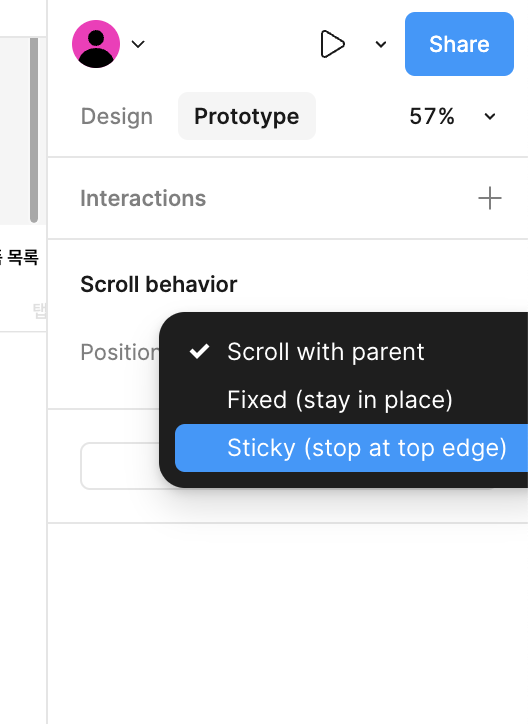Add an interaction with the plus icon

pos(490,198)
